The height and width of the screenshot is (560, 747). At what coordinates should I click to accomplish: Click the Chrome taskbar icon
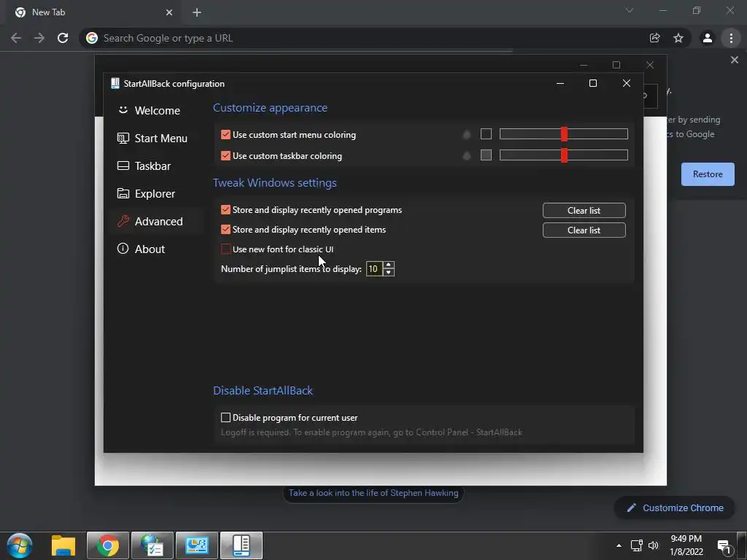[108, 545]
